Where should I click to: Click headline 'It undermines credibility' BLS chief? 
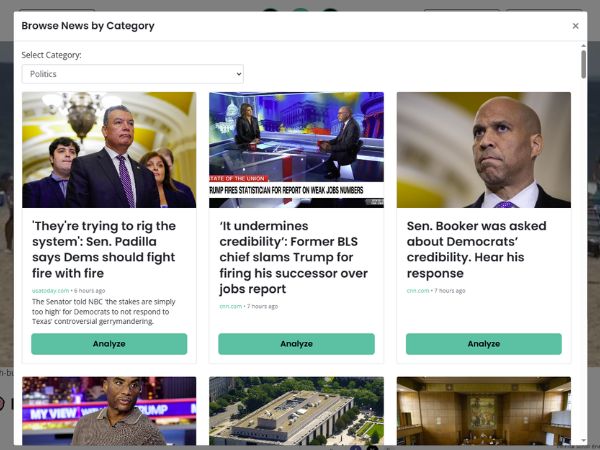point(293,257)
